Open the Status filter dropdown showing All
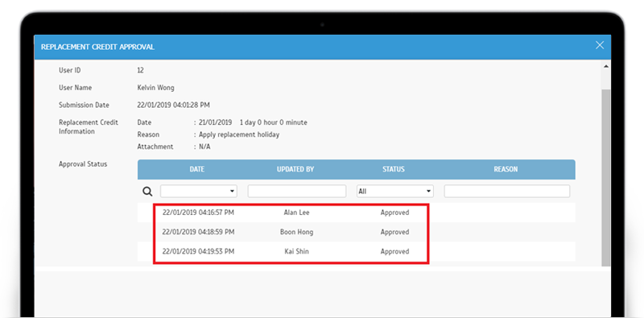This screenshot has height=318, width=644. point(394,191)
